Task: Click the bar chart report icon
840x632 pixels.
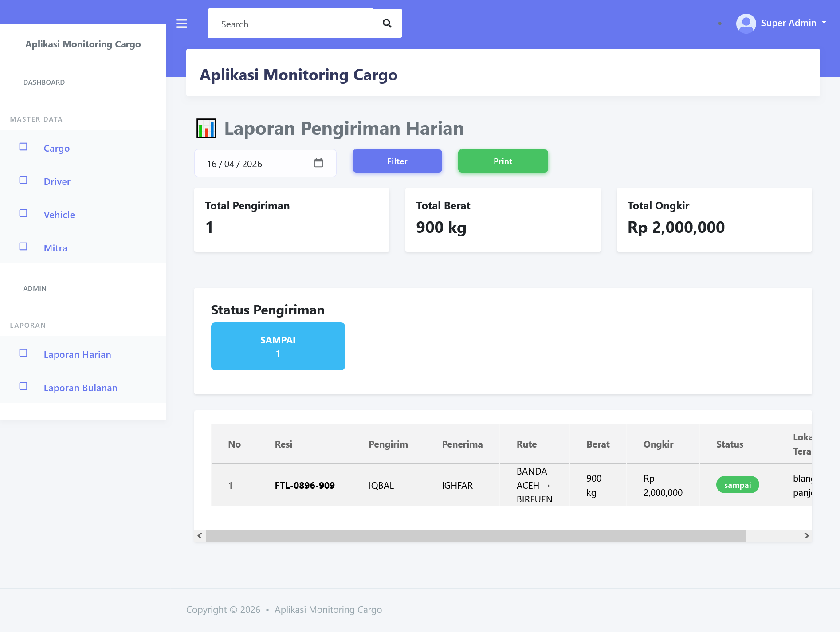Action: tap(206, 129)
